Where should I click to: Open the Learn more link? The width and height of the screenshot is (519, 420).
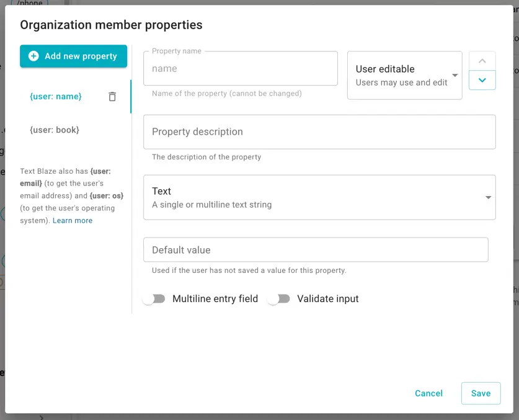(73, 220)
